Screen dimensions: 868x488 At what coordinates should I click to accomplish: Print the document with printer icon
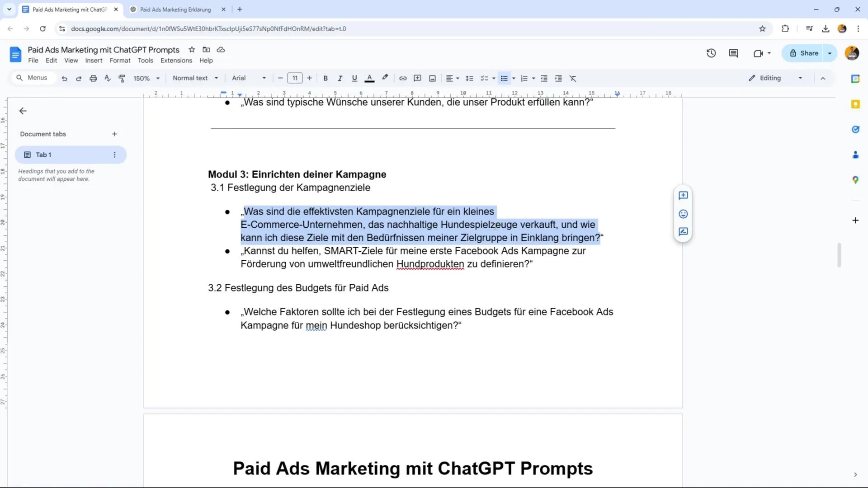(93, 78)
